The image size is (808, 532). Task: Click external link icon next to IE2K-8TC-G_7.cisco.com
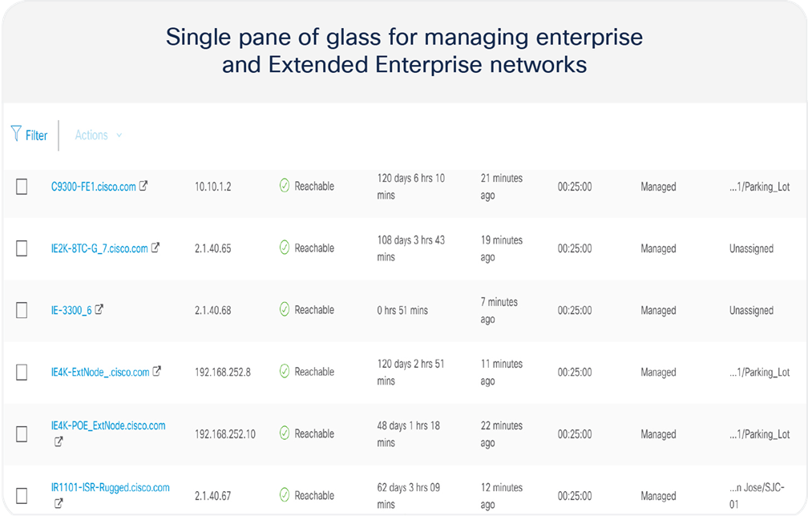pyautogui.click(x=156, y=248)
